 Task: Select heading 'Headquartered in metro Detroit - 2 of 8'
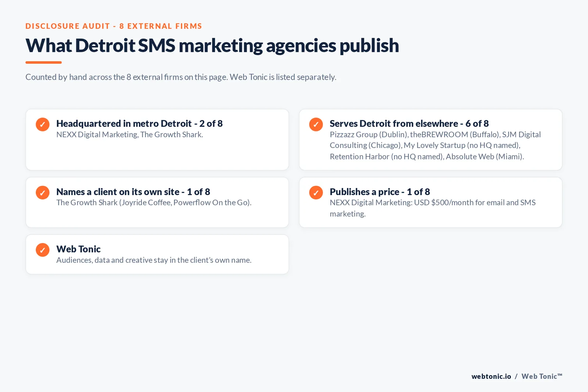point(139,123)
